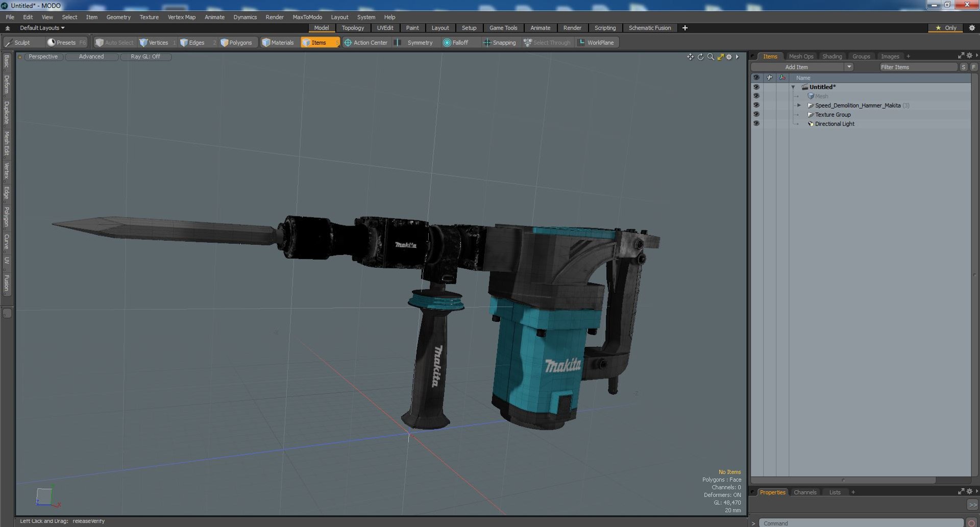Viewport: 980px width, 527px height.
Task: Switch to the Schematic Fusion tab
Action: click(650, 28)
